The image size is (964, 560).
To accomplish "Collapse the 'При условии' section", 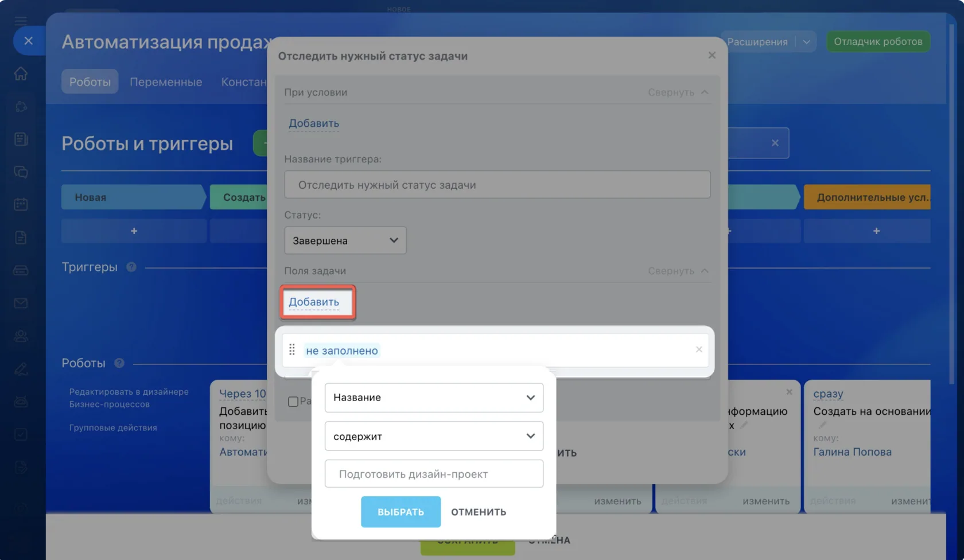I will coord(678,92).
